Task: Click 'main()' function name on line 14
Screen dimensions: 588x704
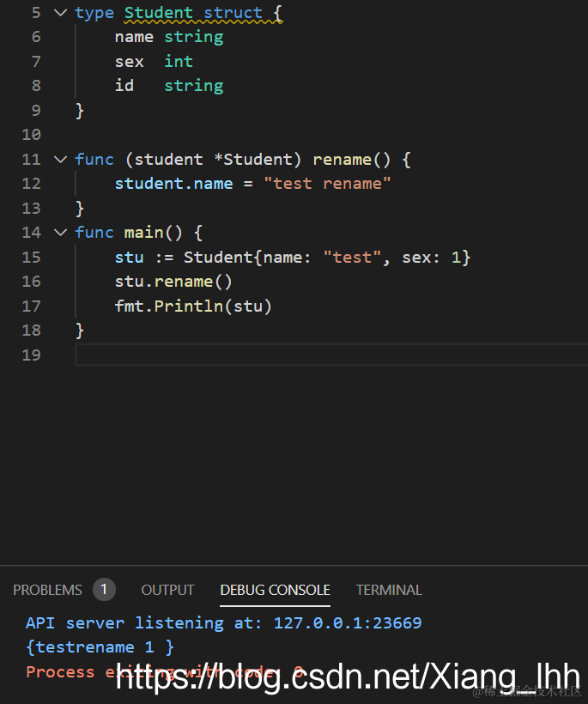Action: pyautogui.click(x=153, y=233)
